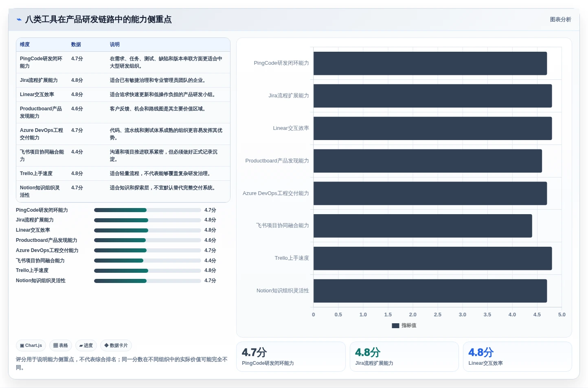Image resolution: width=588 pixels, height=388 pixels.
Task: Click the description 适合轻量流程，不代表能够覆盖复杂研发治理
Action: pyautogui.click(x=161, y=173)
